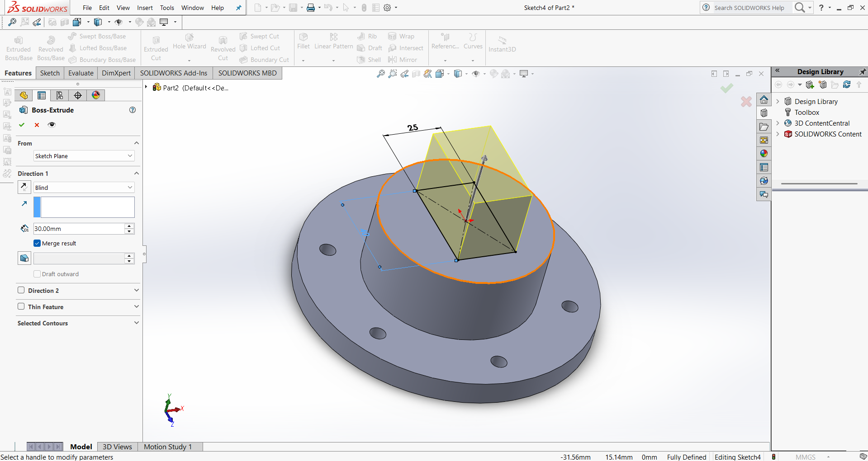
Task: Click the confirmation corner green checkmark in viewport
Action: coord(727,88)
